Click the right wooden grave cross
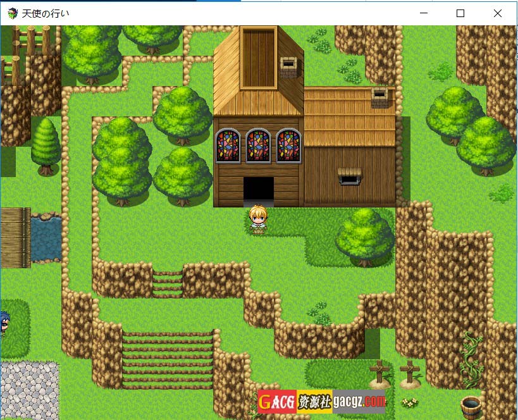This screenshot has height=420, width=518. point(410,373)
